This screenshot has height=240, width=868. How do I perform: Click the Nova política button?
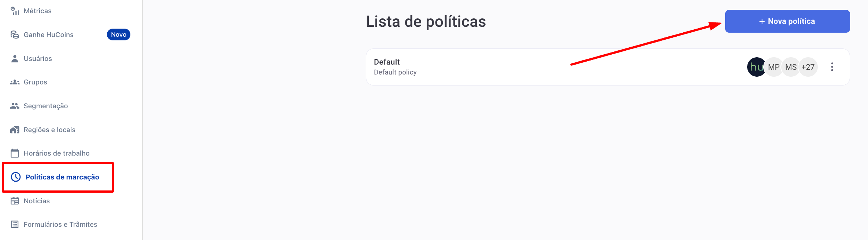787,21
